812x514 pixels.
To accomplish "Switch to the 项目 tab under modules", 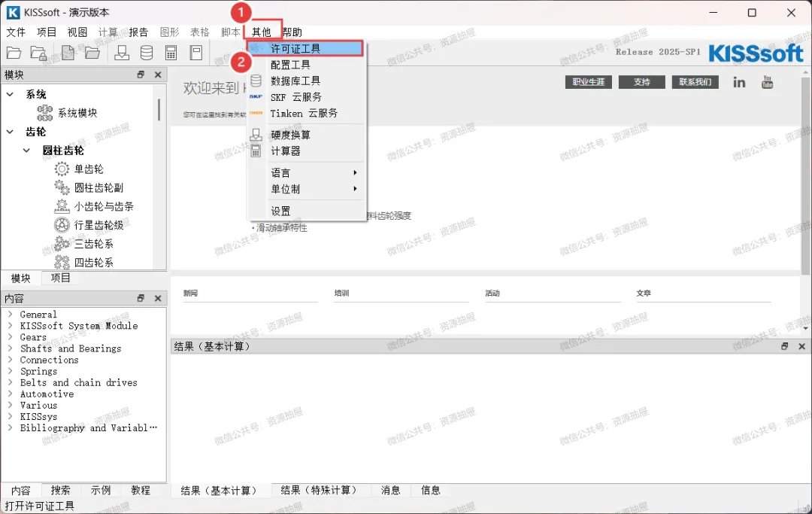I will click(61, 278).
